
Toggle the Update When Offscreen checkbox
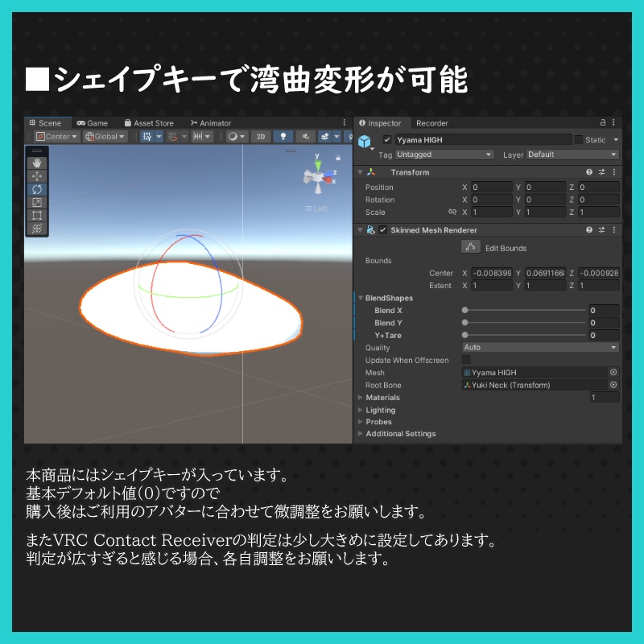[465, 361]
